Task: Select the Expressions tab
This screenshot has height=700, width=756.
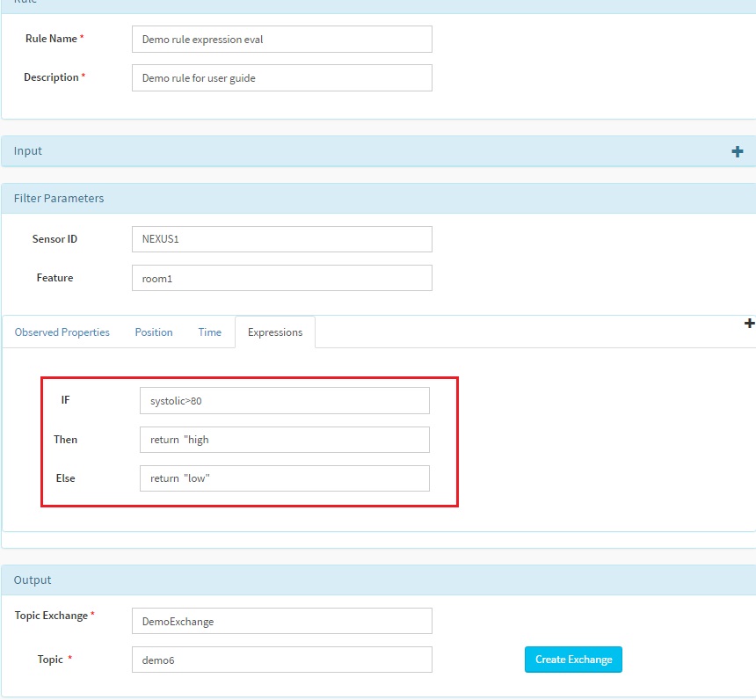Action: click(275, 332)
